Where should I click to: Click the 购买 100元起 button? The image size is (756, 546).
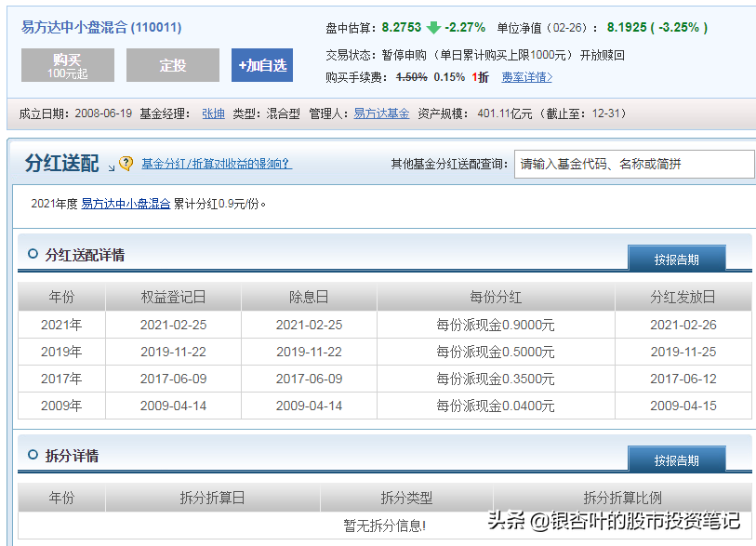click(x=68, y=65)
